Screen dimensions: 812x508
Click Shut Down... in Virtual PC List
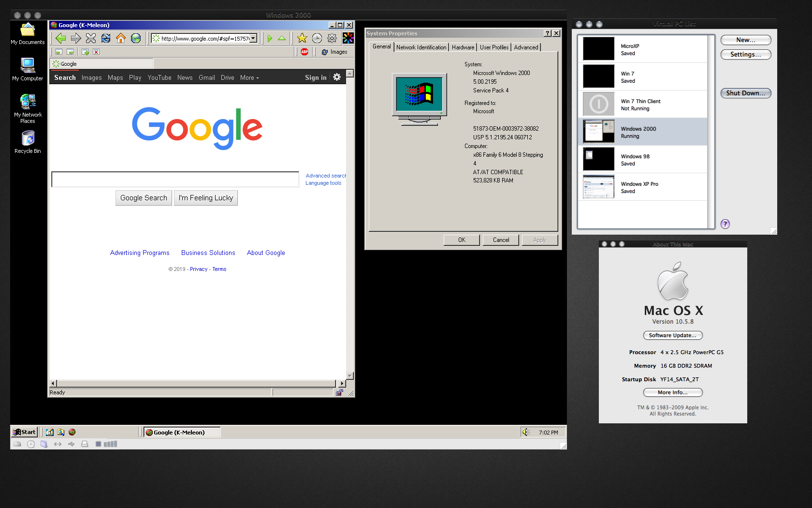tap(745, 93)
